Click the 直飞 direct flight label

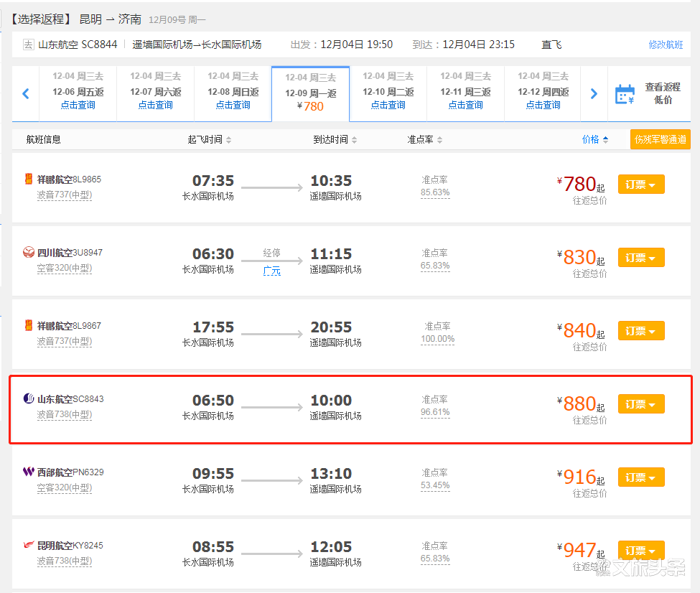pyautogui.click(x=551, y=45)
